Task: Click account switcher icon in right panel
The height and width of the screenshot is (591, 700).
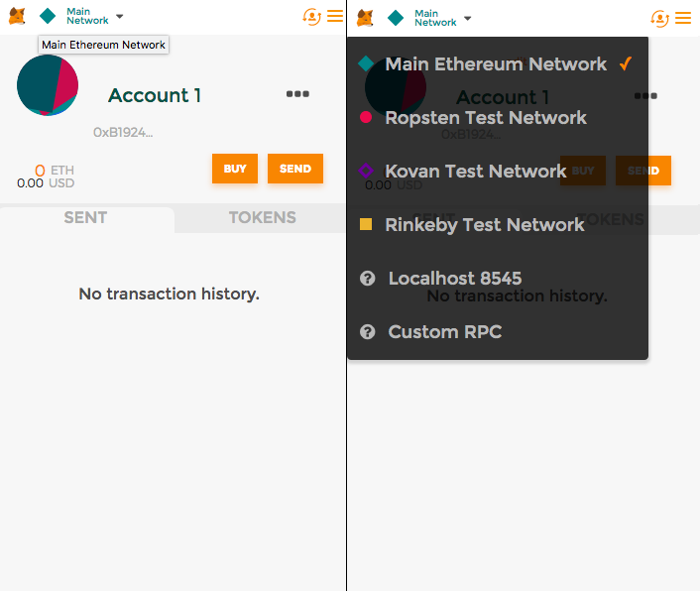Action: 659,19
